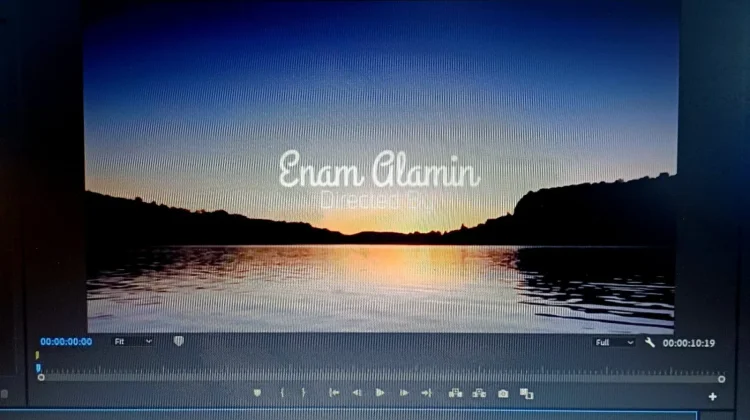
Task: Open the Button Editor plus icon
Action: (713, 397)
